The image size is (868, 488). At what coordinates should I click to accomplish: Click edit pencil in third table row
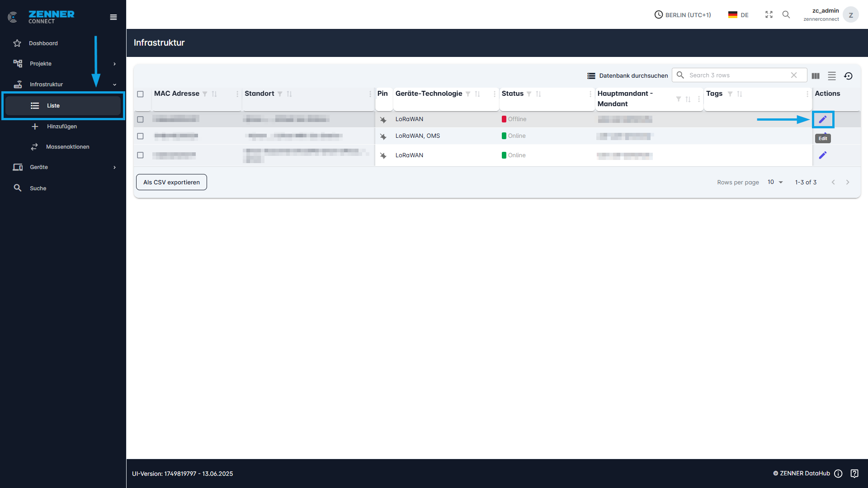click(823, 155)
